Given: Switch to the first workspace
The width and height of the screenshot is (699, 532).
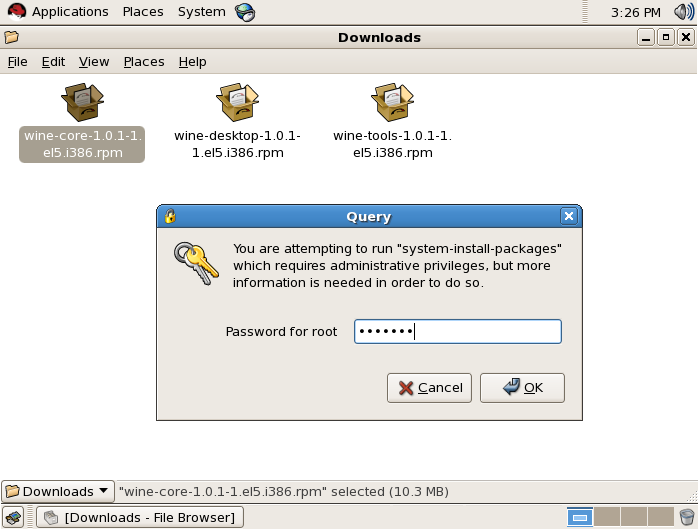Looking at the screenshot, I should (x=580, y=517).
